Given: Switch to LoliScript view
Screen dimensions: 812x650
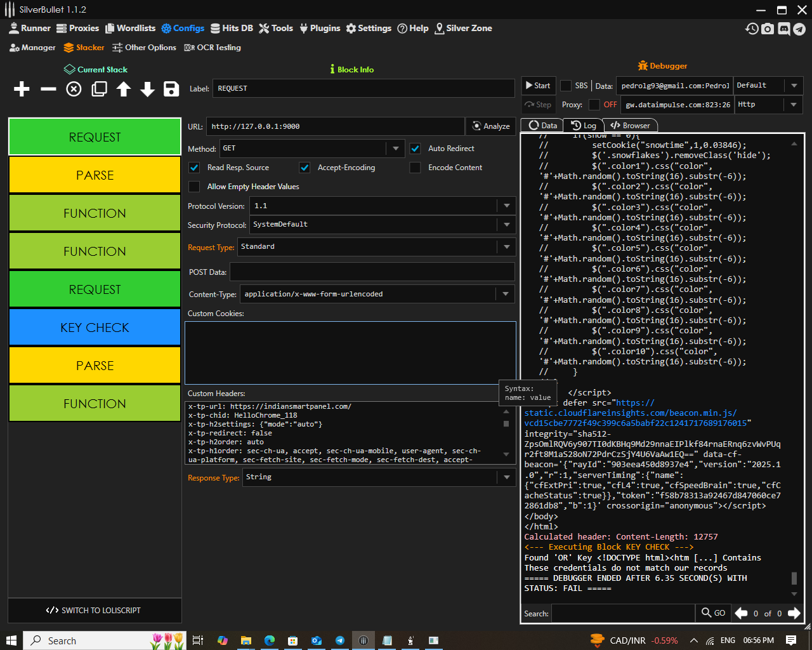Looking at the screenshot, I should 95,611.
